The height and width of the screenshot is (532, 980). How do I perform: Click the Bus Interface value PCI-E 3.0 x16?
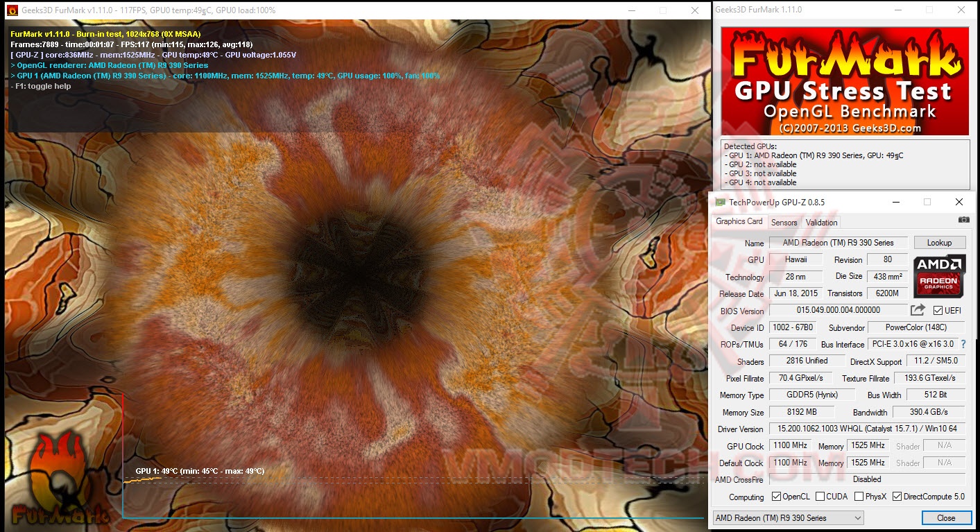[913, 344]
